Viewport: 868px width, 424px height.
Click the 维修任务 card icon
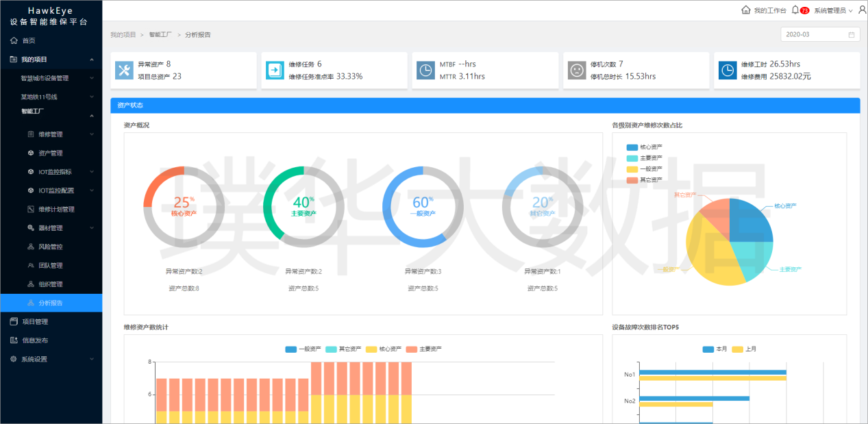275,71
